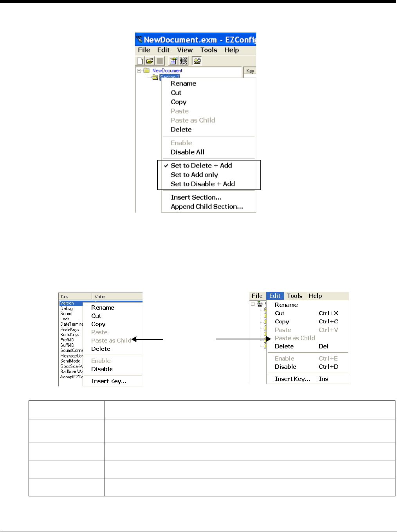Choose Insert Section... menu entry

pyautogui.click(x=209, y=197)
